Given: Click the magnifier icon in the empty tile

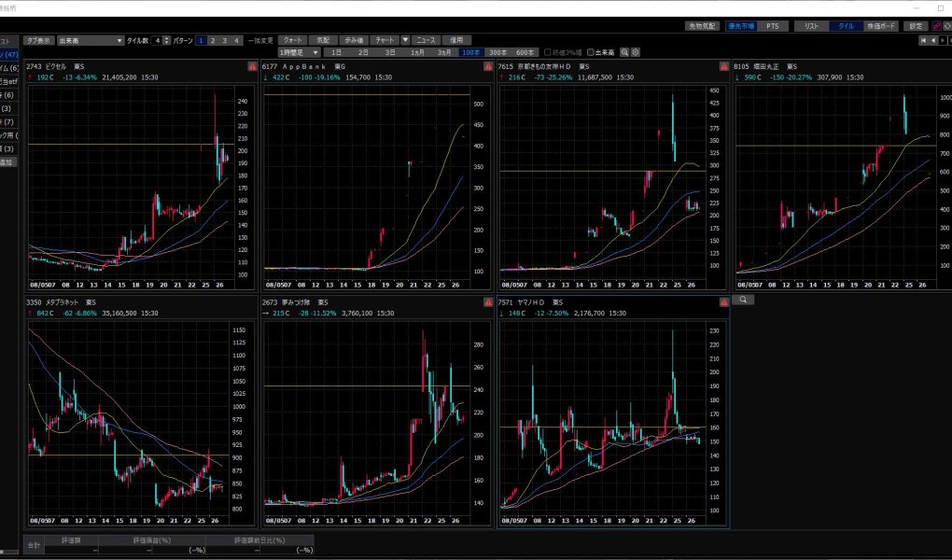Looking at the screenshot, I should [x=744, y=301].
